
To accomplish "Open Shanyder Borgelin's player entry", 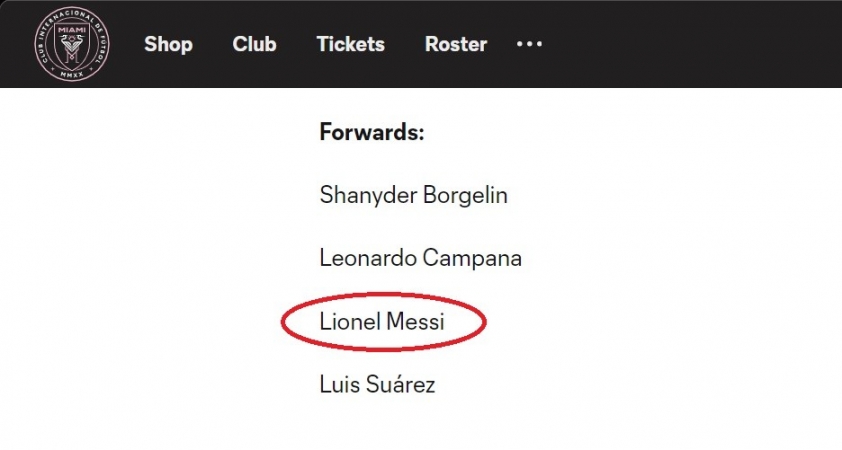I will [x=413, y=195].
